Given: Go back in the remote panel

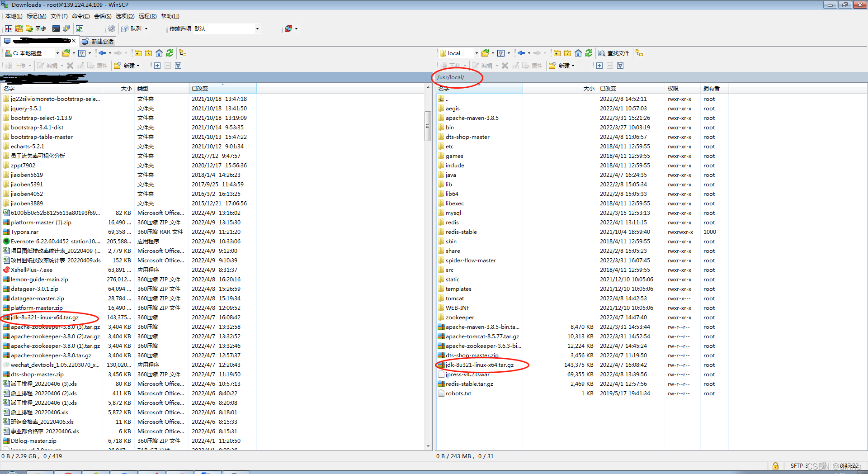Looking at the screenshot, I should 522,53.
